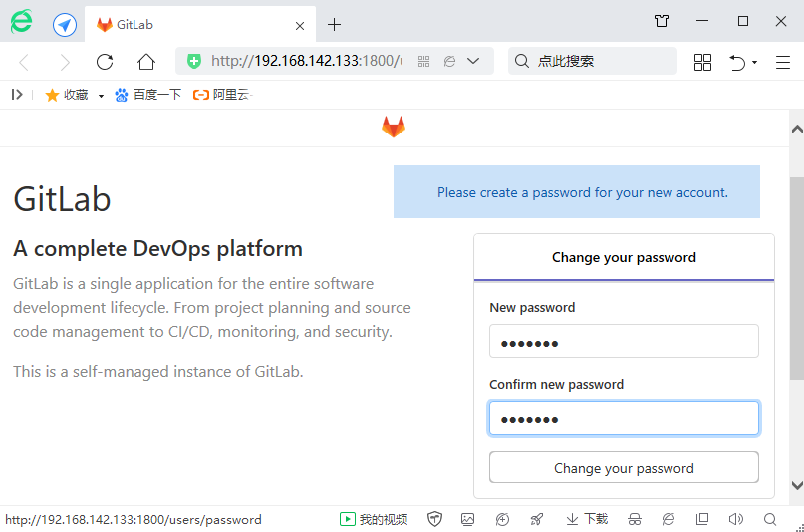Click the search box 点此搜索
The height and width of the screenshot is (532, 804).
pyautogui.click(x=592, y=61)
